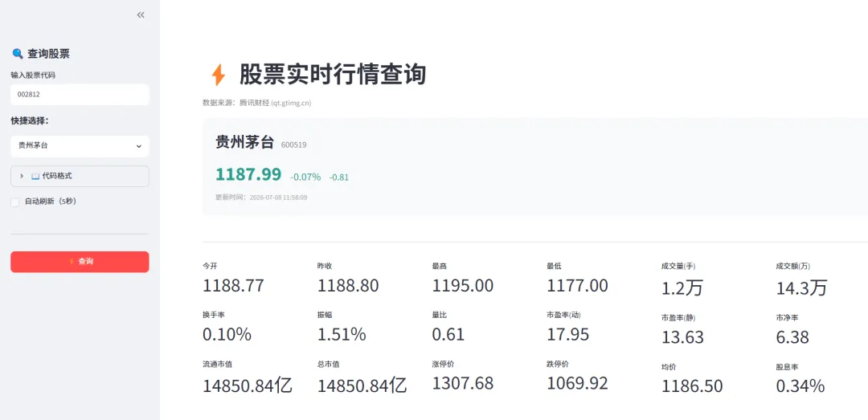This screenshot has height=420, width=868.
Task: Click the 成交量(手) value 1.2万
Action: point(682,287)
